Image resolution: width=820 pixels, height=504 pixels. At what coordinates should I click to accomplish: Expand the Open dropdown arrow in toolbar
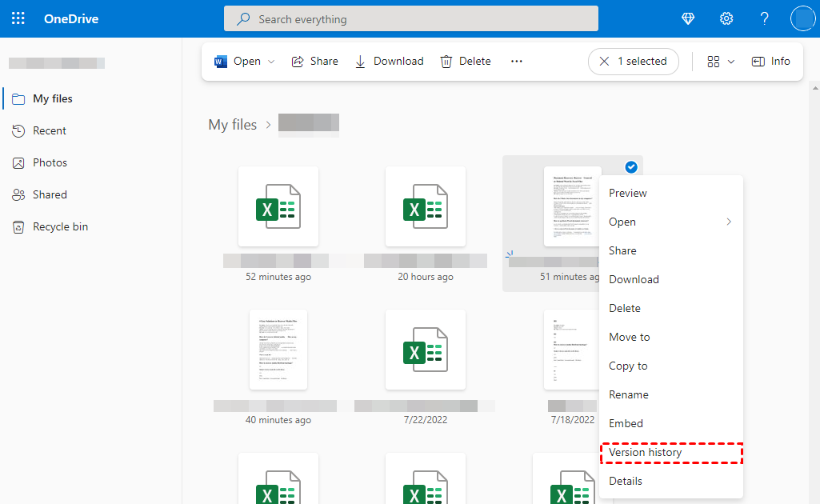[x=271, y=61]
